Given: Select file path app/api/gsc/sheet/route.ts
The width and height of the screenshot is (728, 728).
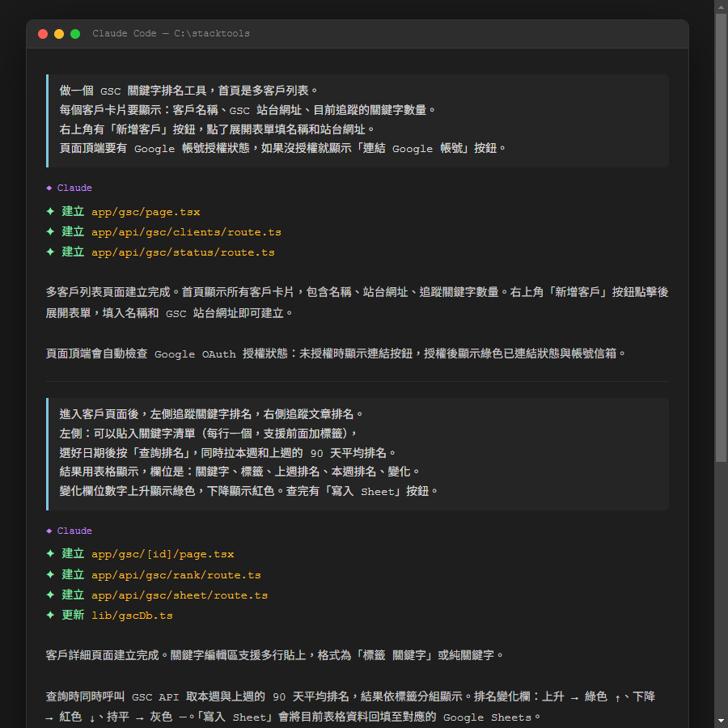Looking at the screenshot, I should [180, 595].
